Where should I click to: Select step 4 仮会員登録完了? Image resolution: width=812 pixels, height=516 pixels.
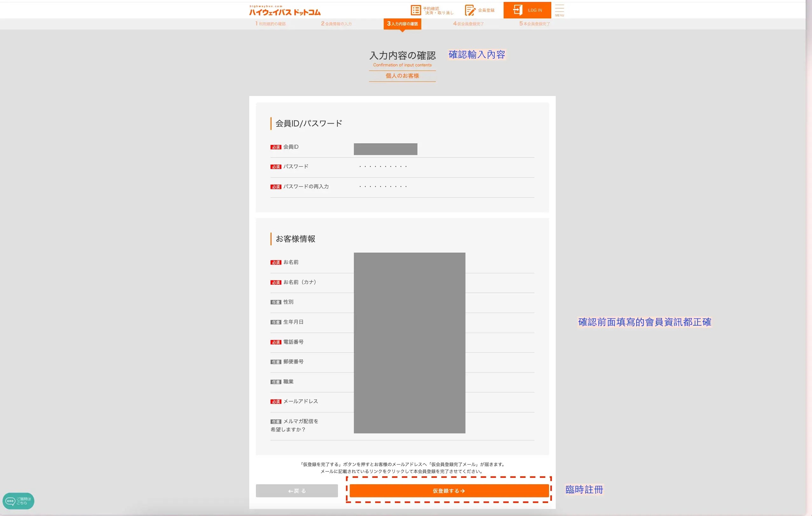[468, 24]
